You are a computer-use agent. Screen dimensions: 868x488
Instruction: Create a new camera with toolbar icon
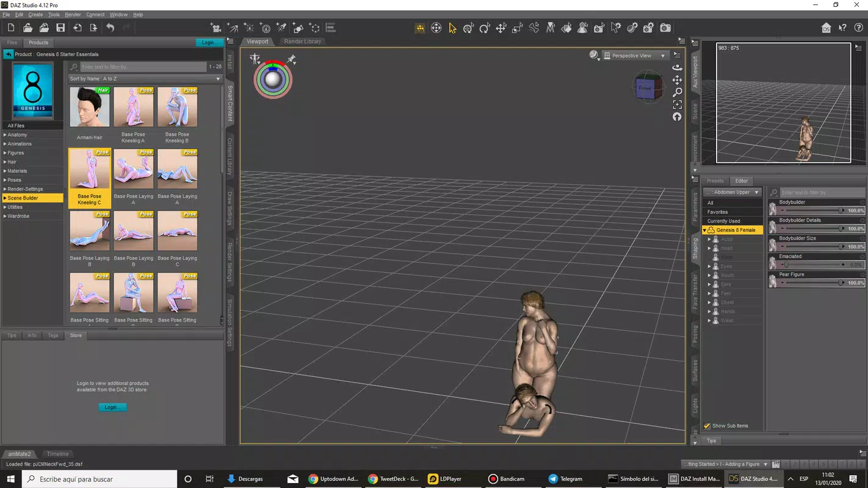(x=215, y=27)
